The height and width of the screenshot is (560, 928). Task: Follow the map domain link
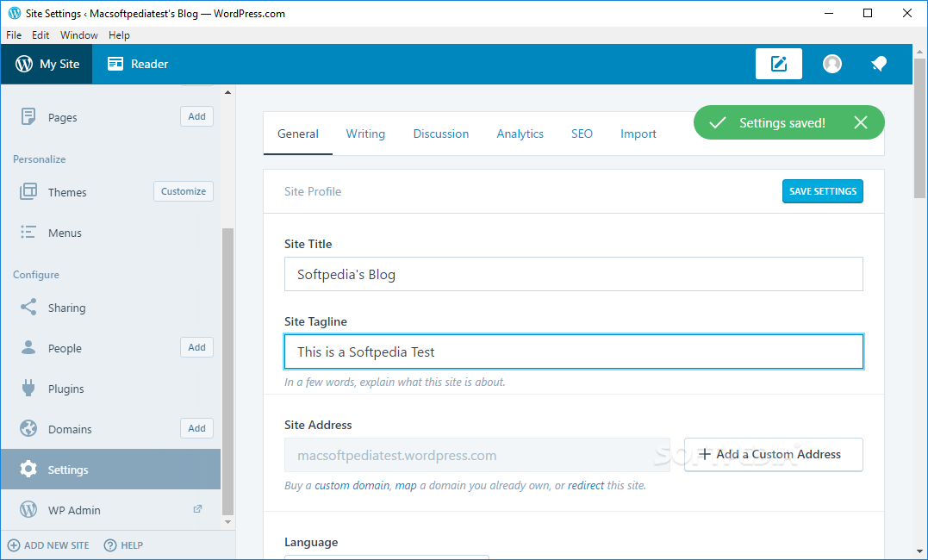[x=406, y=485]
